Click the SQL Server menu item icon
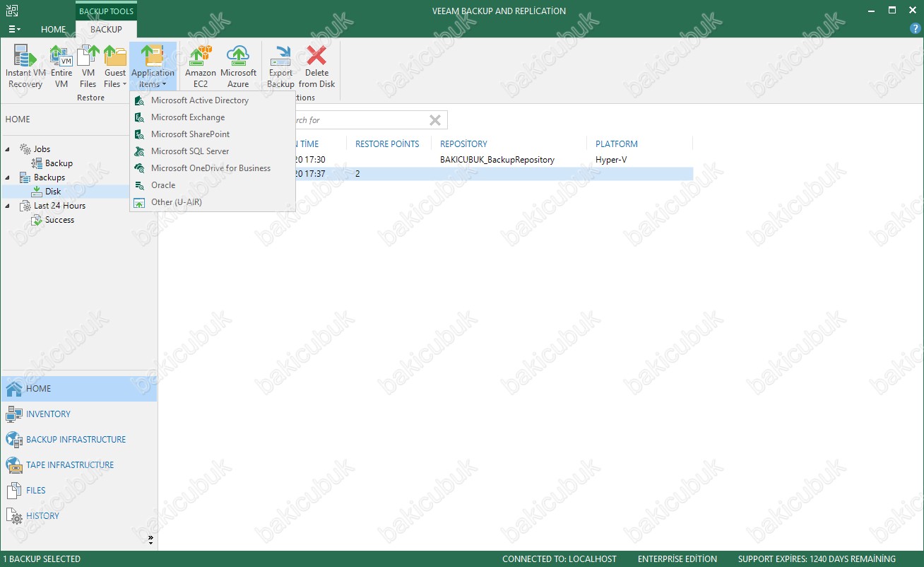This screenshot has width=924, height=567. (x=140, y=151)
